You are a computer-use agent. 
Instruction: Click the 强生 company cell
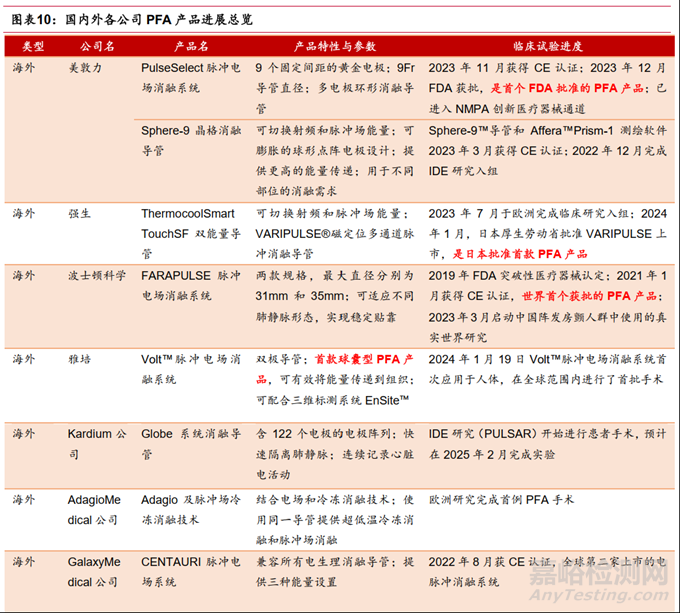(x=80, y=213)
